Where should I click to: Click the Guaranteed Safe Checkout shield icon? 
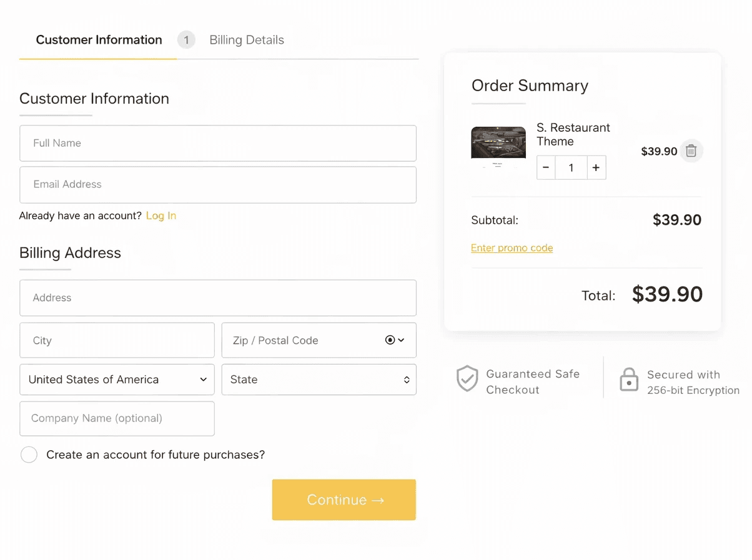pos(467,379)
